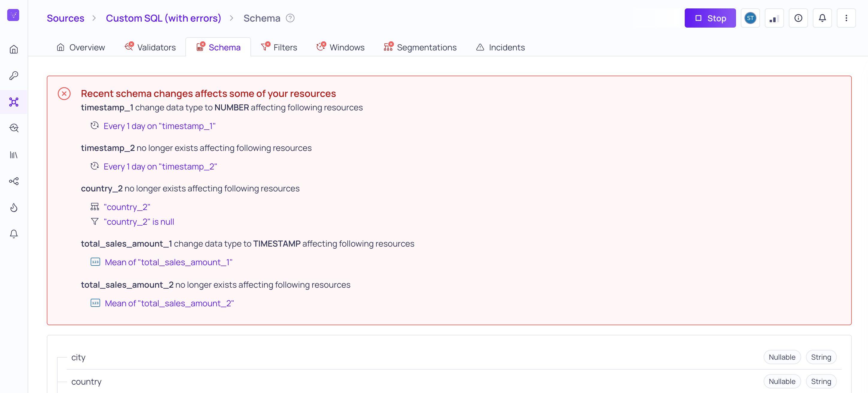Screen dimensions: 868x393
Task: Click the String badge on the city row
Action: pos(821,357)
